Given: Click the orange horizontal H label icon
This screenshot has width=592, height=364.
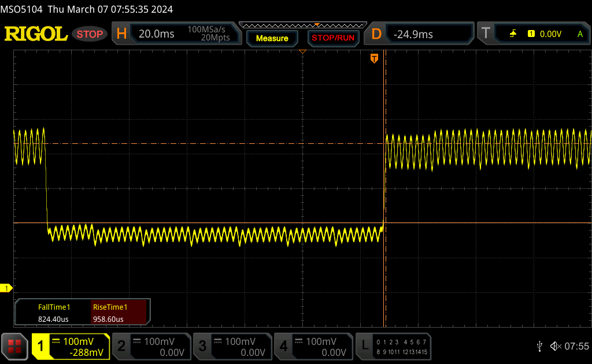Looking at the screenshot, I should pyautogui.click(x=121, y=34).
